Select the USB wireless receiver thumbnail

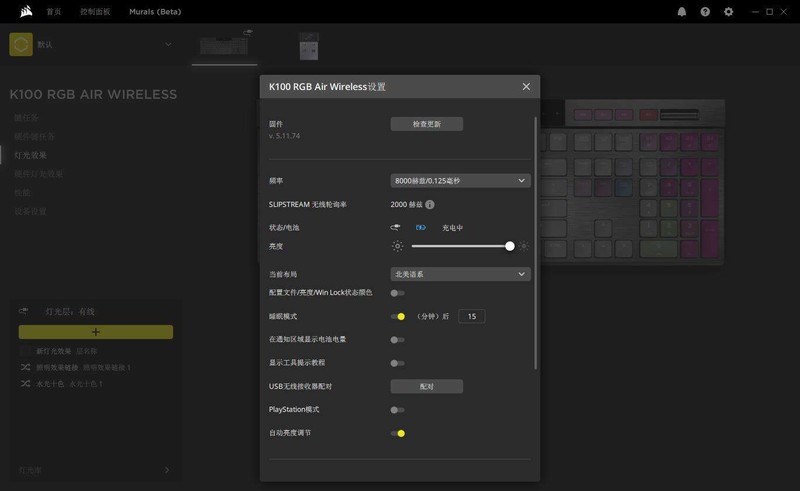pos(309,46)
